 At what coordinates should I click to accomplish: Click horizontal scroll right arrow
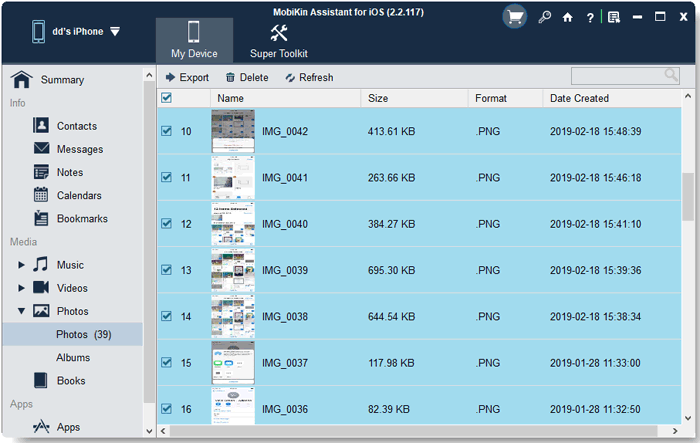point(675,431)
